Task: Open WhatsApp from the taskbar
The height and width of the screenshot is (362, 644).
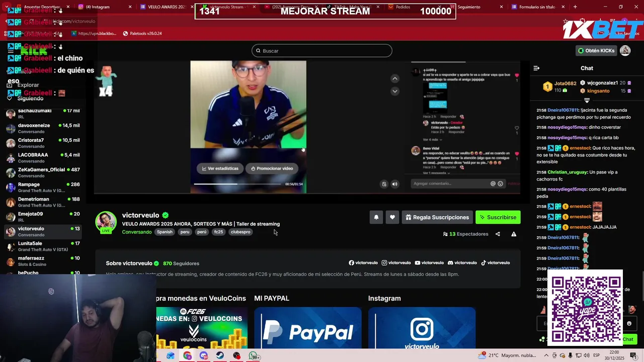Action: 254,355
